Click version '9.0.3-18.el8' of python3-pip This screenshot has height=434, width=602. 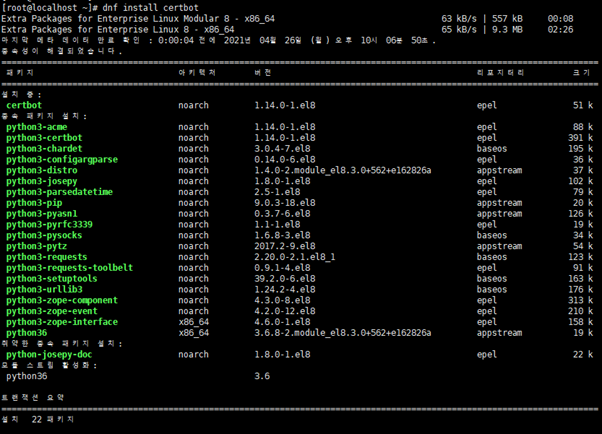285,203
